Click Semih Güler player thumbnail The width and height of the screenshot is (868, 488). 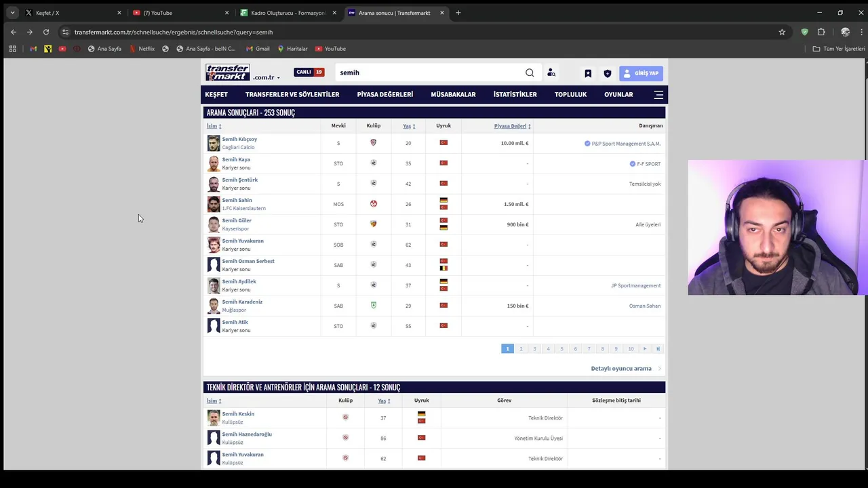point(214,224)
